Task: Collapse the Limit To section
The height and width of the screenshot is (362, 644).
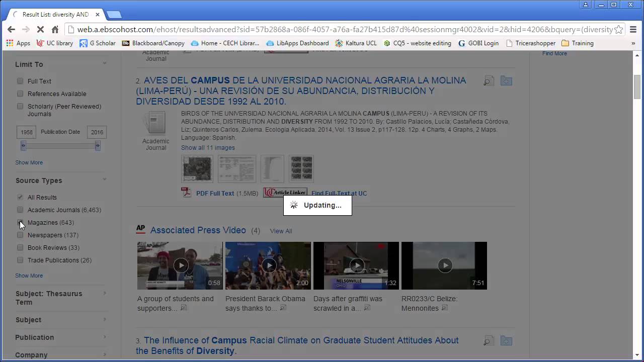Action: click(x=105, y=63)
